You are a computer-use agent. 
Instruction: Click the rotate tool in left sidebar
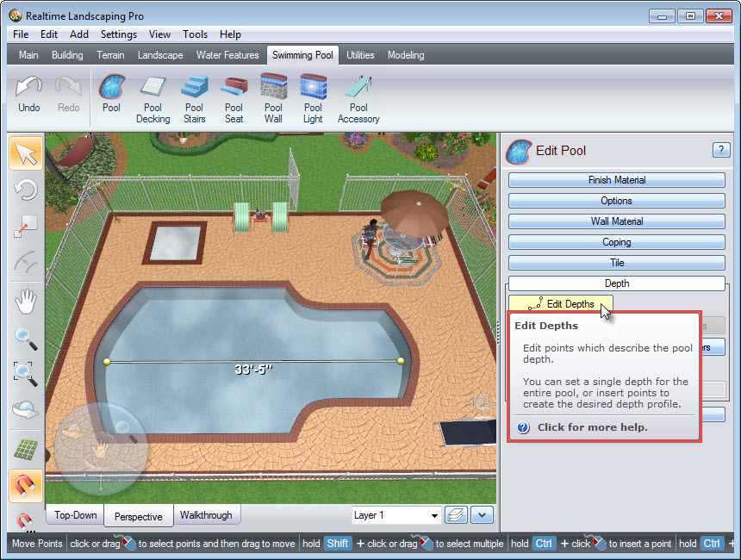(x=26, y=190)
